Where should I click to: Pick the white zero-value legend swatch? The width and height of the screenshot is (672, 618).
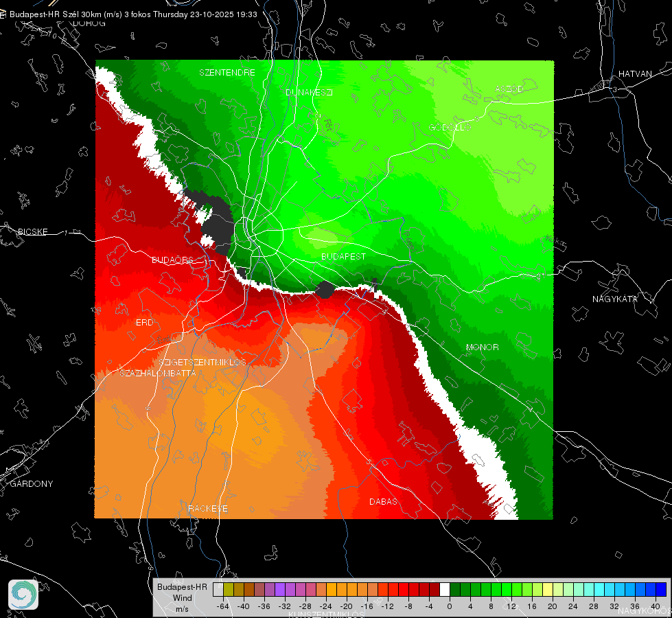[x=444, y=590]
